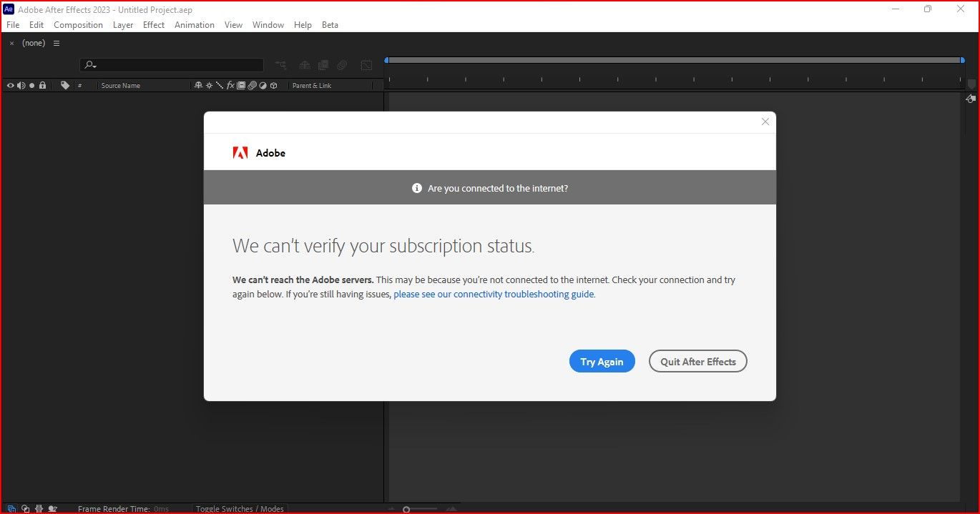The image size is (980, 514).
Task: Open the Composition menu
Action: (79, 24)
